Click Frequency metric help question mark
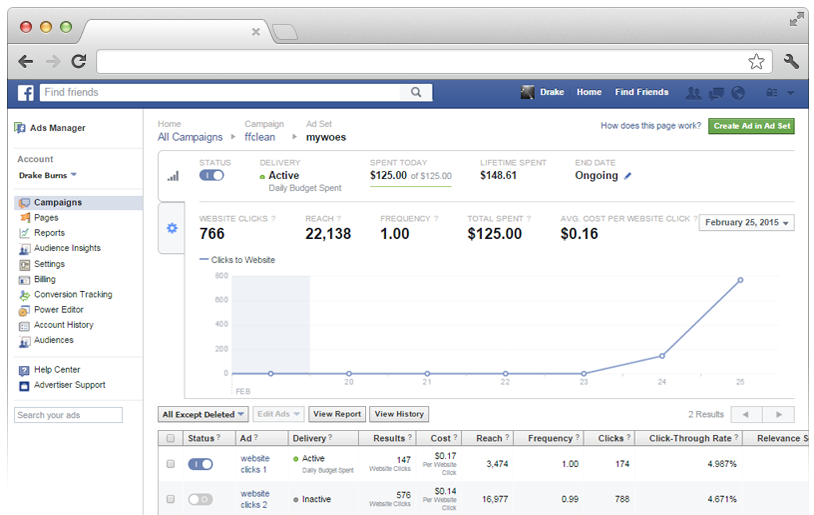The height and width of the screenshot is (515, 814). point(436,219)
